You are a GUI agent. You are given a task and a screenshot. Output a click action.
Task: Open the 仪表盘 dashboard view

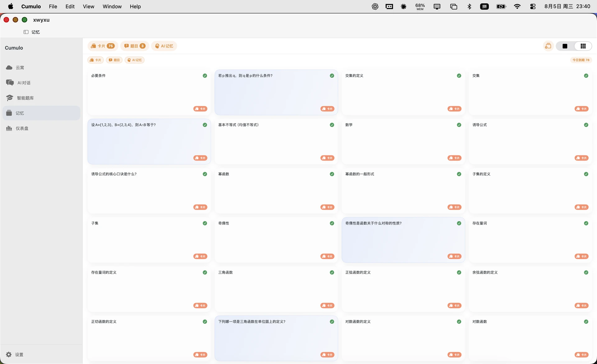41,128
